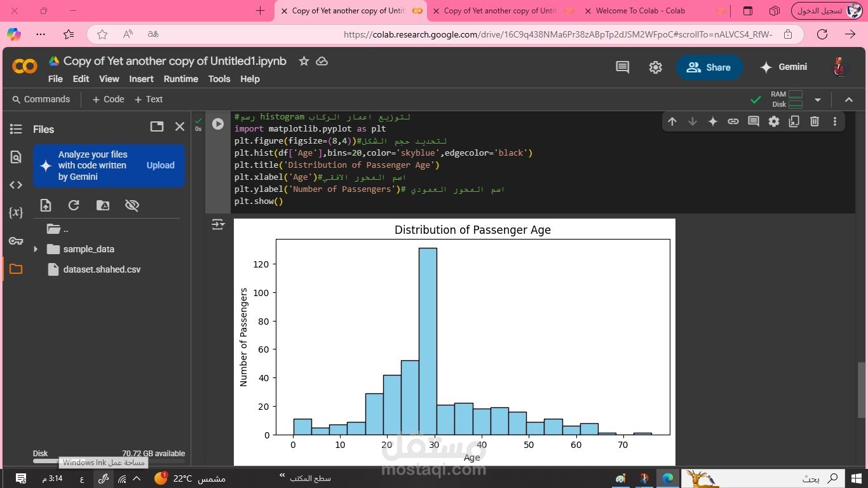Screen dimensions: 868x488
Task: Open the Help menu
Action: tap(250, 79)
